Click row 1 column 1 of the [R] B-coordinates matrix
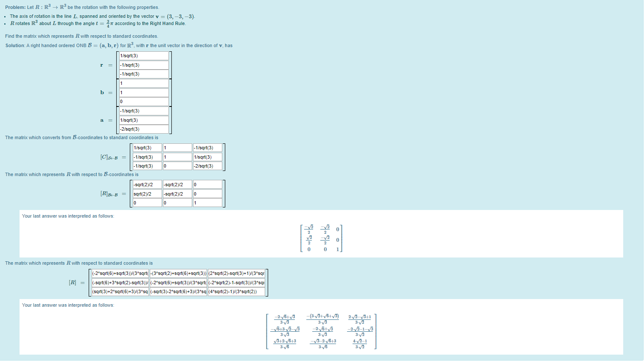 [x=147, y=185]
